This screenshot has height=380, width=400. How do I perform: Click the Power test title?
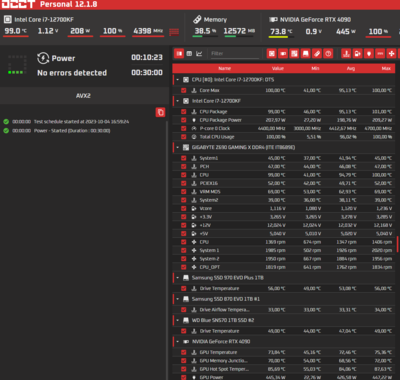click(63, 58)
